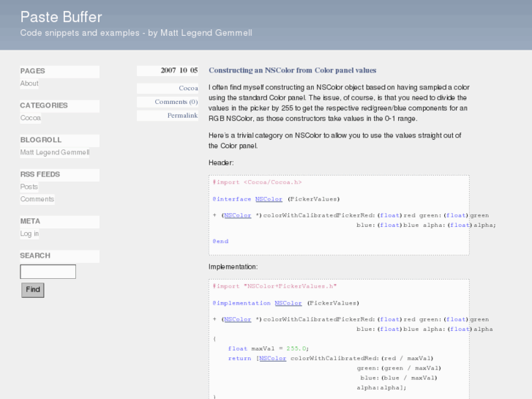Click the PAGES sidebar heading
The height and width of the screenshot is (399, 532).
(x=33, y=71)
